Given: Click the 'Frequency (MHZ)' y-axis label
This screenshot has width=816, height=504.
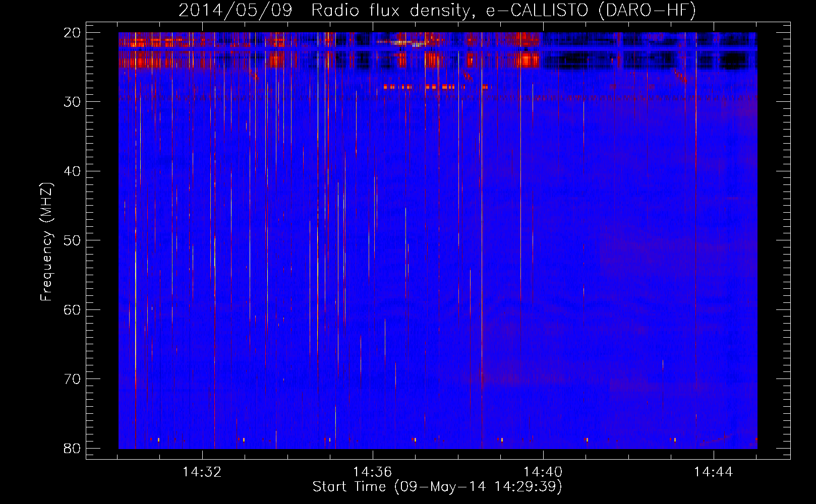Looking at the screenshot, I should 46,242.
